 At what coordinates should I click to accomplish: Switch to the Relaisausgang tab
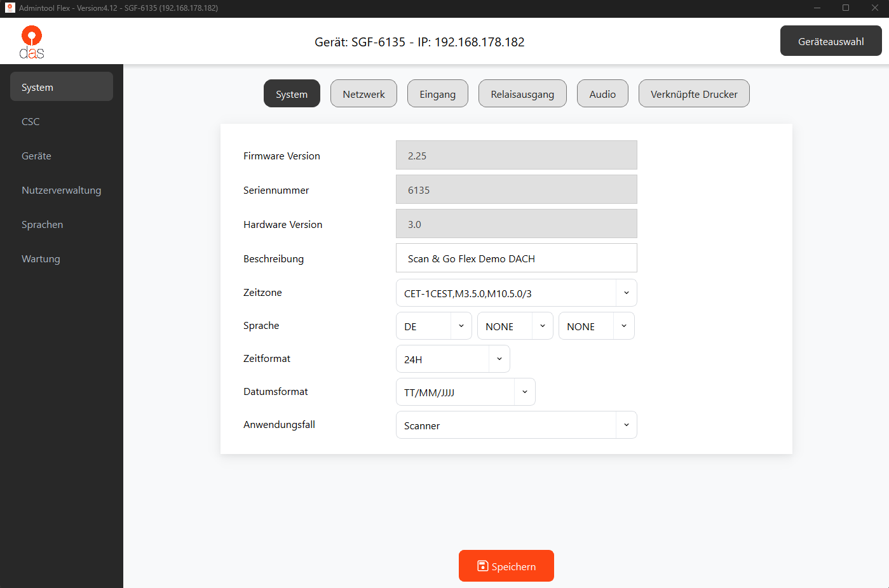pyautogui.click(x=522, y=93)
